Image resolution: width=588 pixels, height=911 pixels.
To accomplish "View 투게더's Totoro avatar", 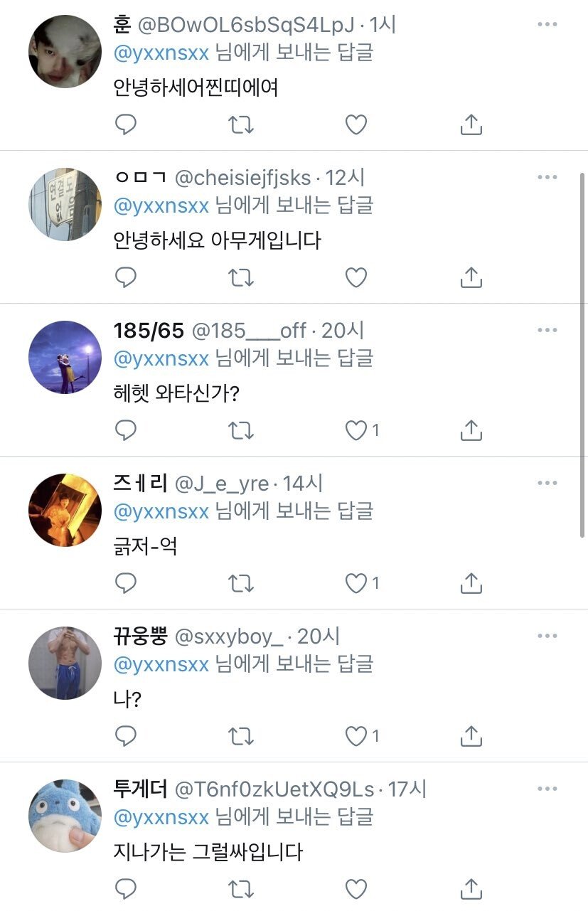I will coord(65,816).
